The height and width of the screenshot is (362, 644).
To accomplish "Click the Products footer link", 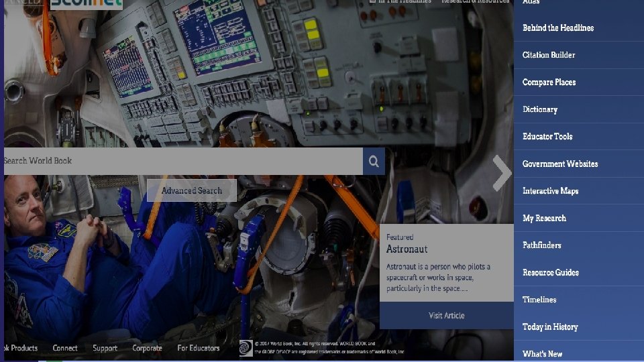I will [21, 348].
